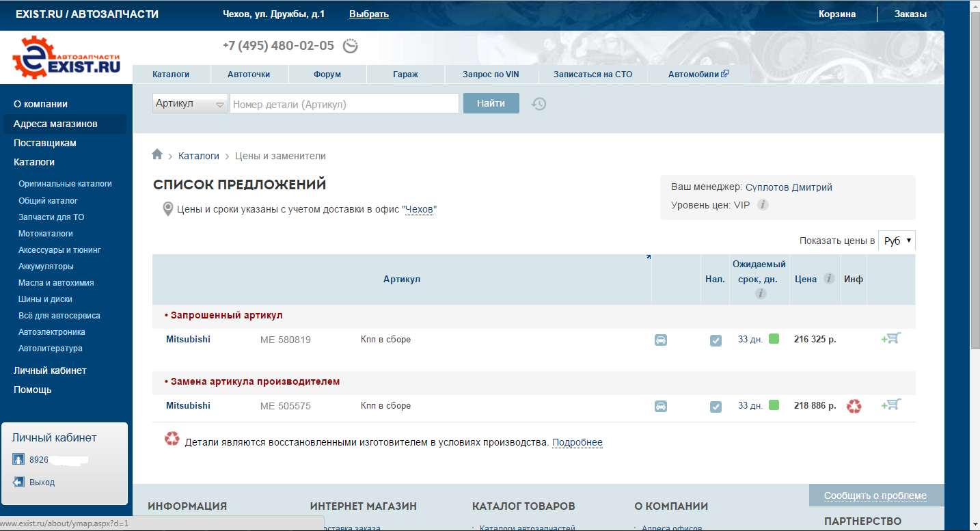980x531 pixels.
Task: Add Mitsubishi ME 505575 to cart
Action: [x=891, y=405]
